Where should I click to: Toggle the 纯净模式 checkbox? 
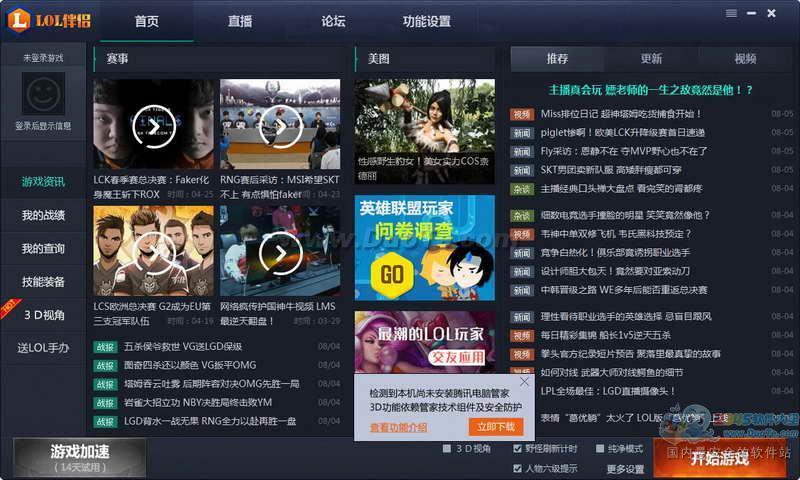click(600, 448)
